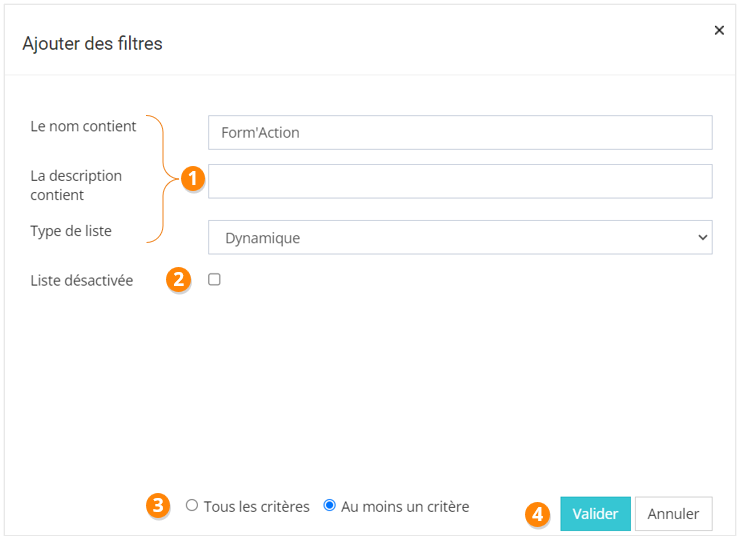Click the orange number 2 badge
Viewport: 741px width, 536px height.
click(x=179, y=280)
